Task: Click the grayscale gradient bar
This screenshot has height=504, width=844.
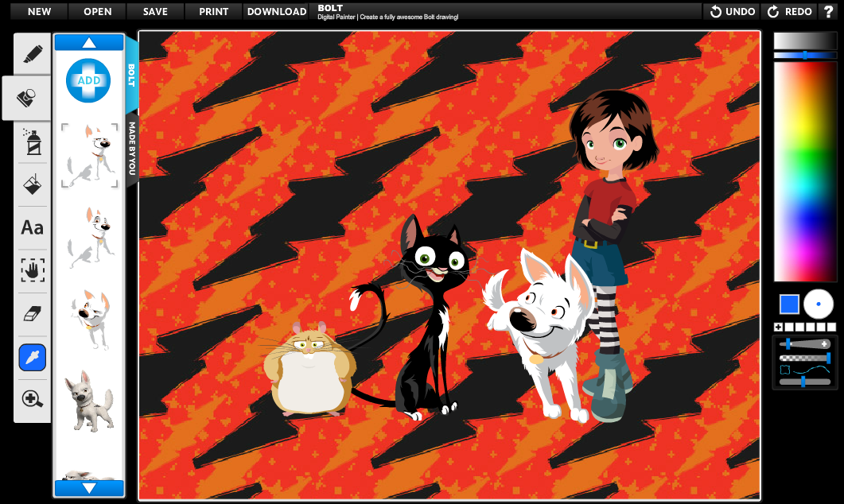Action: point(805,41)
